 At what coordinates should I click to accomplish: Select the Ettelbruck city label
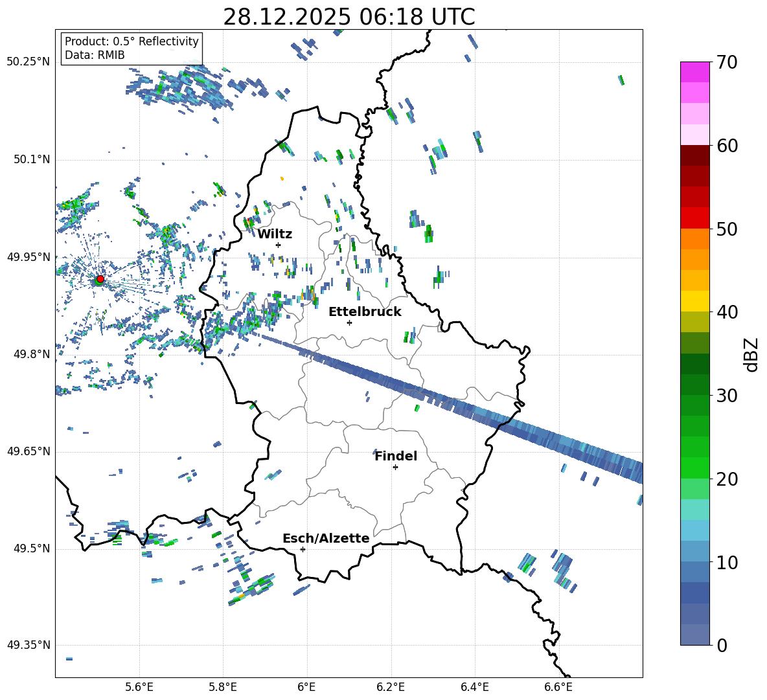[365, 312]
